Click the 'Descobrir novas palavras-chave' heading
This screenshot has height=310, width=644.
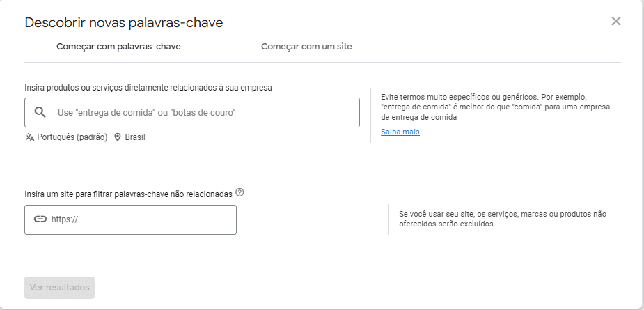(x=123, y=22)
